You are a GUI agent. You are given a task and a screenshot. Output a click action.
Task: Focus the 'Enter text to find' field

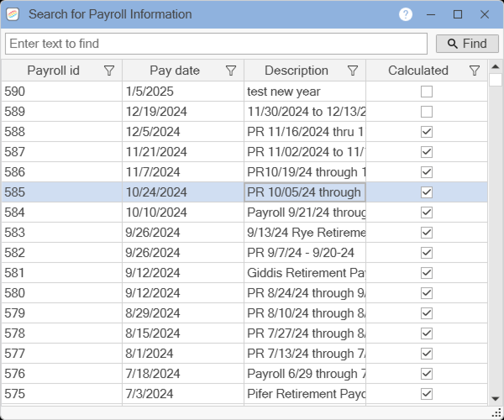click(216, 44)
